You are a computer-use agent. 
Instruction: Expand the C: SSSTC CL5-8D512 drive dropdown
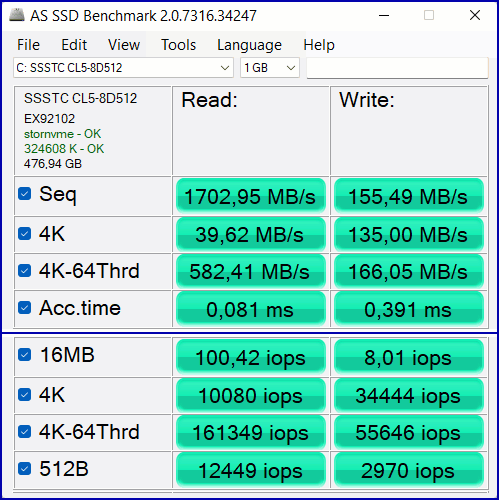(x=123, y=68)
